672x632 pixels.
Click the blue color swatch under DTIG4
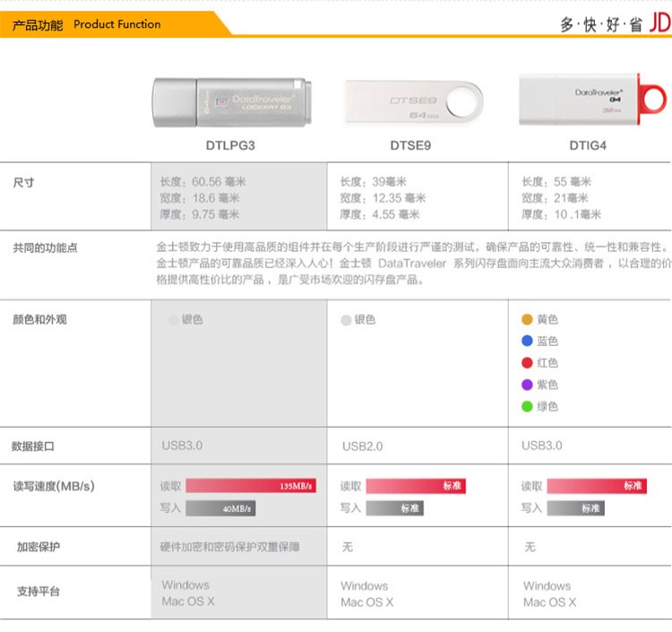click(x=527, y=341)
